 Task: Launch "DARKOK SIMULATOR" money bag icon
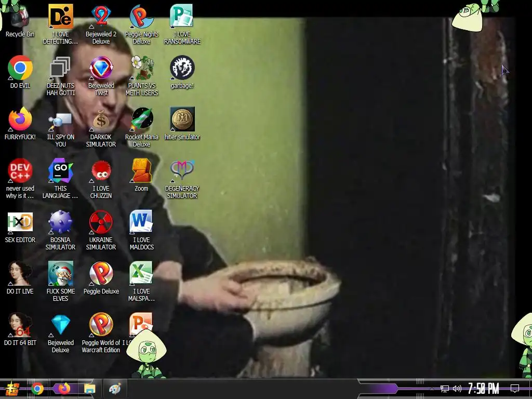click(101, 128)
